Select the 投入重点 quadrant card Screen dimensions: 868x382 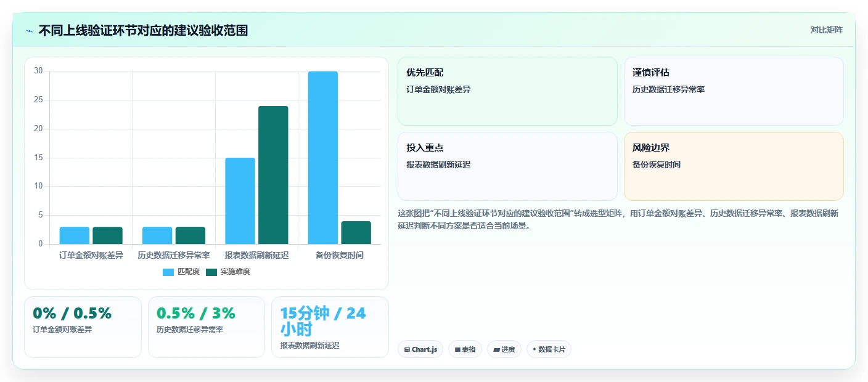[507, 166]
